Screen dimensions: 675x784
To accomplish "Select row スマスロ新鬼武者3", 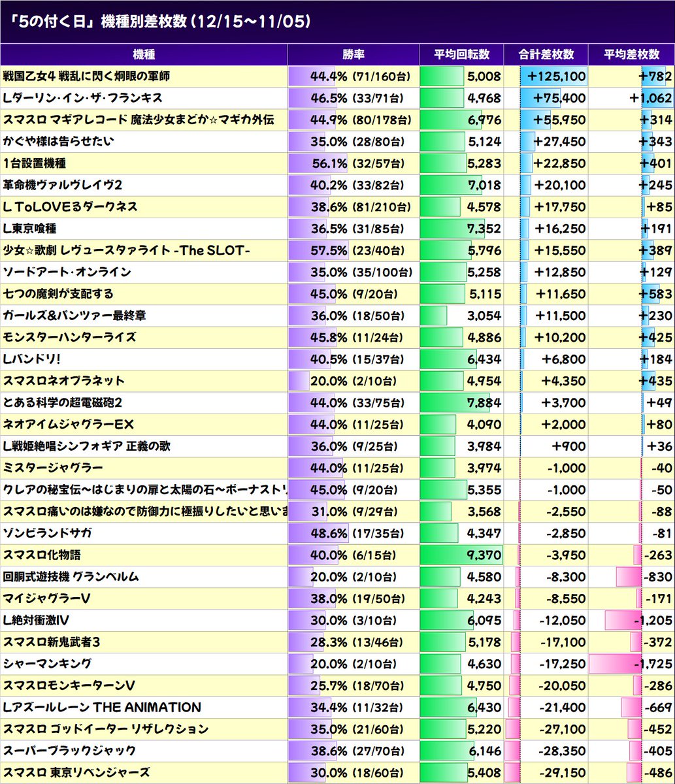I will click(337, 643).
